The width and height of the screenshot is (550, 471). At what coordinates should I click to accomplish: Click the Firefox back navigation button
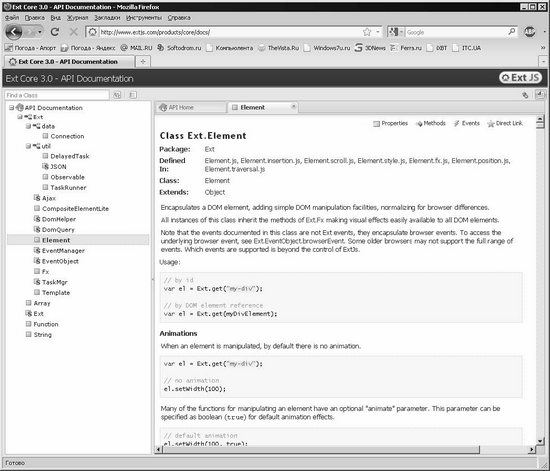click(x=14, y=32)
